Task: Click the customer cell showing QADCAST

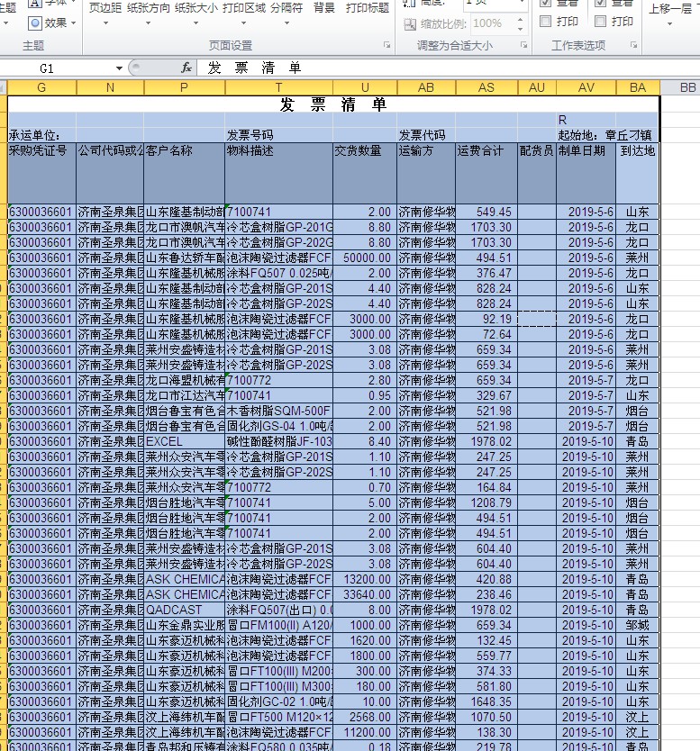Action: pyautogui.click(x=184, y=610)
